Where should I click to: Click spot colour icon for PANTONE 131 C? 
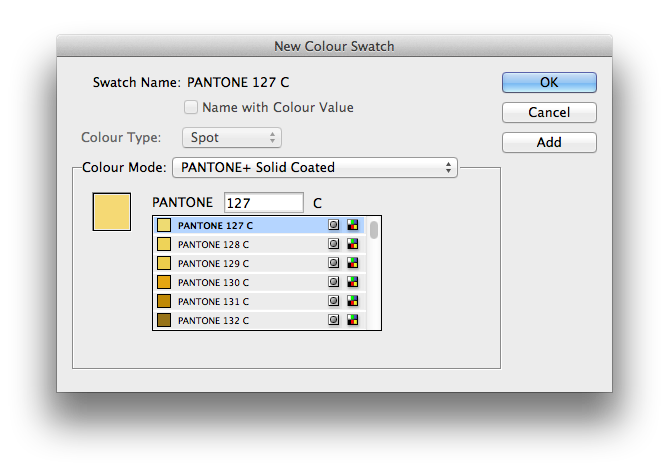334,301
